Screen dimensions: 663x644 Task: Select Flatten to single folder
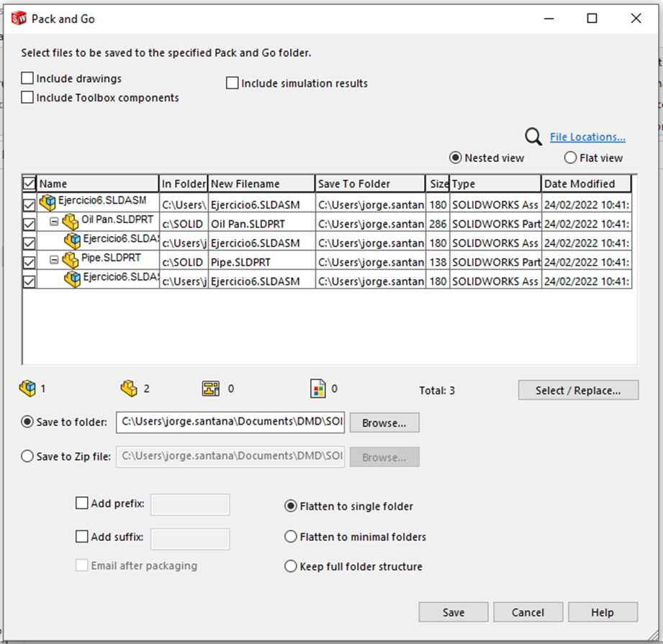[291, 506]
